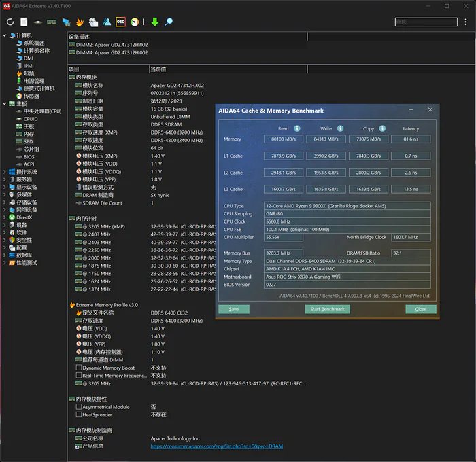Open the OSD panel toolbar icon

click(x=121, y=22)
